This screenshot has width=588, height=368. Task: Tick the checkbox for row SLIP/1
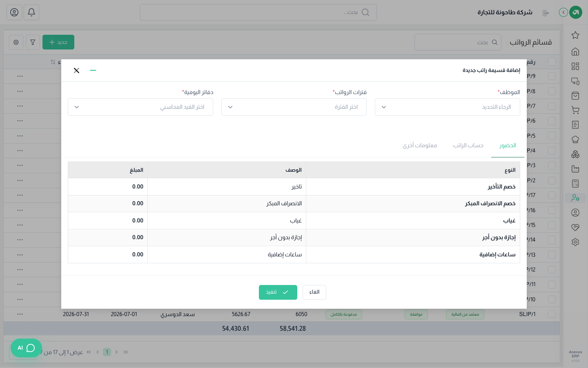552,314
